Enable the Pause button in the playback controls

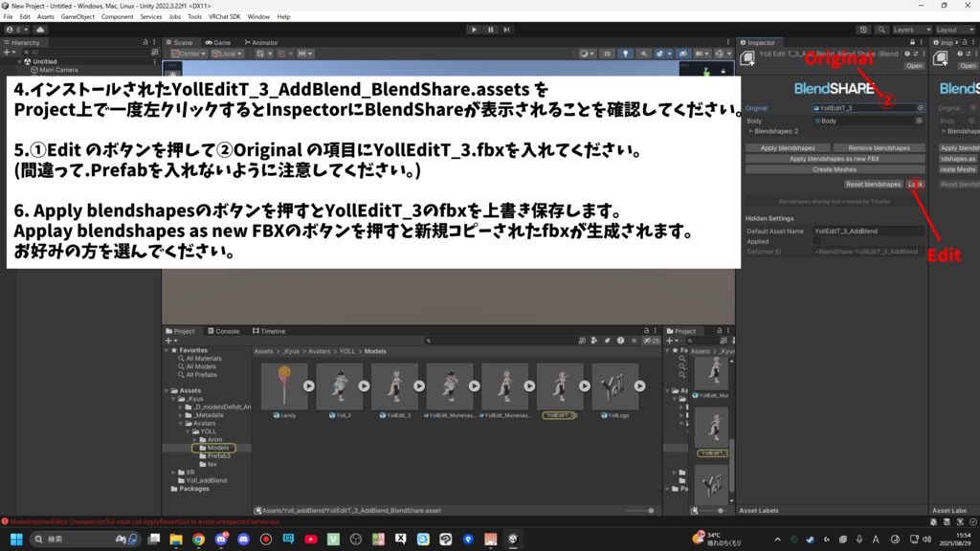click(x=489, y=29)
